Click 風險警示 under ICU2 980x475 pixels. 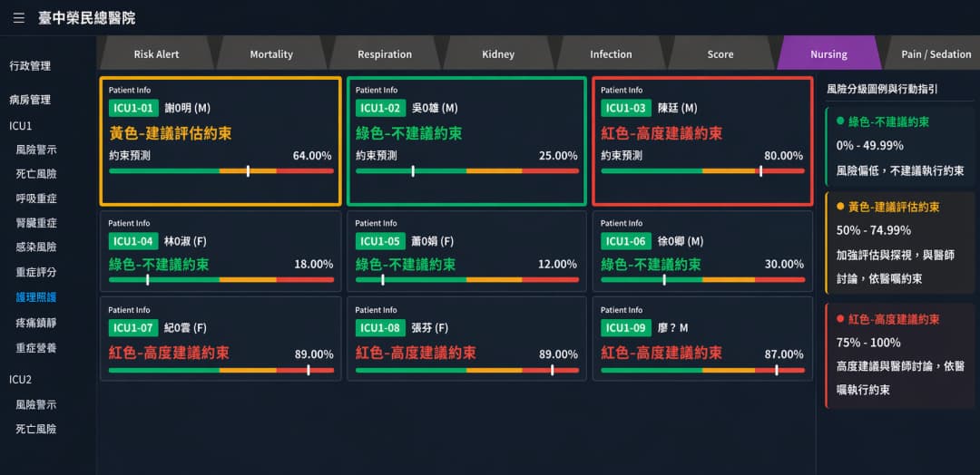36,404
